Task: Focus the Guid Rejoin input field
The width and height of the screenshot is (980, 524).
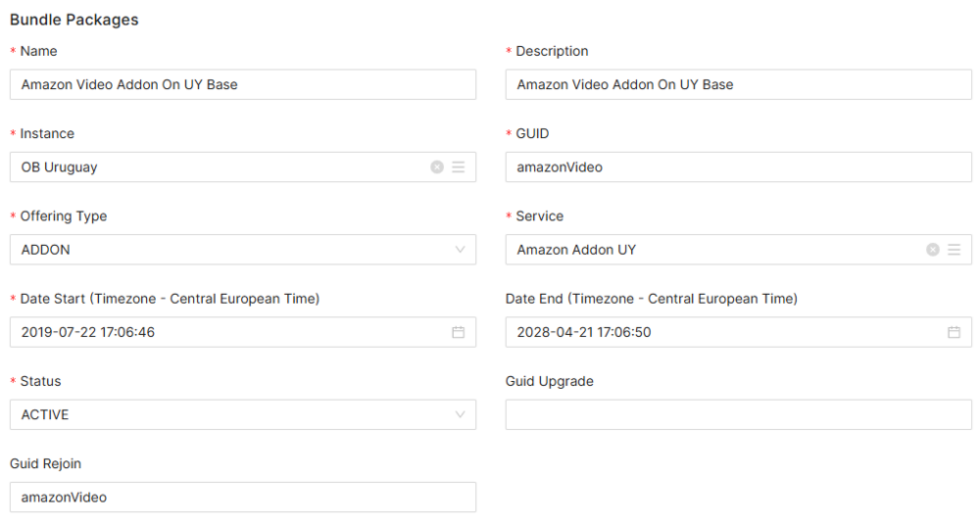Action: coord(243,497)
